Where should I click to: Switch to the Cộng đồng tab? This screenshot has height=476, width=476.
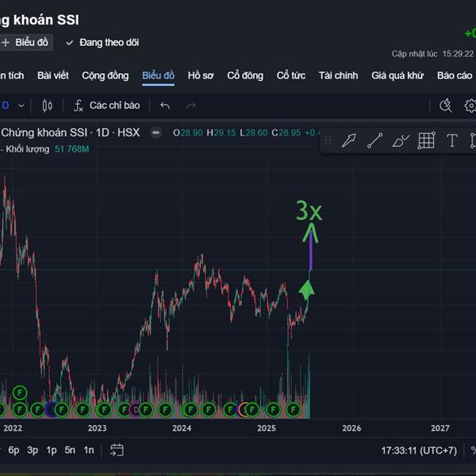pos(105,75)
